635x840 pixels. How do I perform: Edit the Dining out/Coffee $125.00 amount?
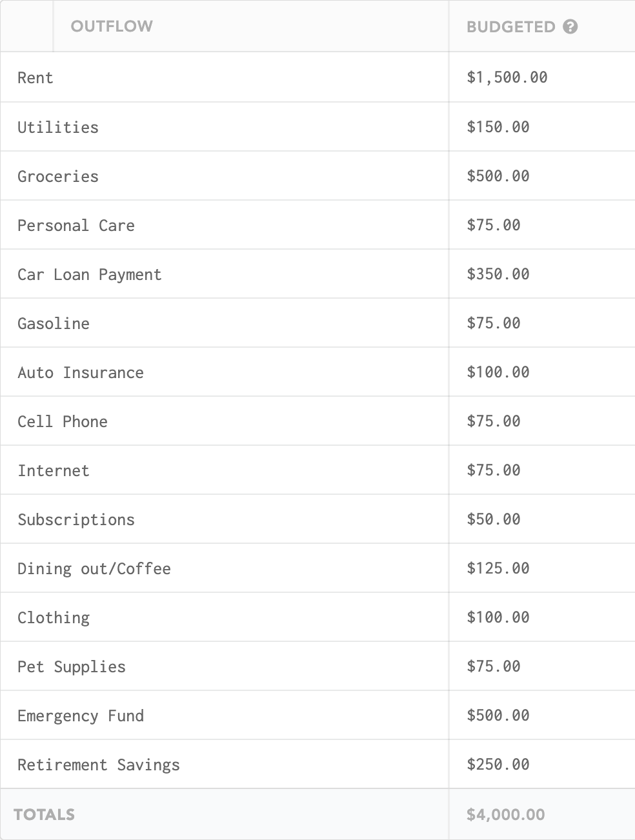tap(498, 568)
